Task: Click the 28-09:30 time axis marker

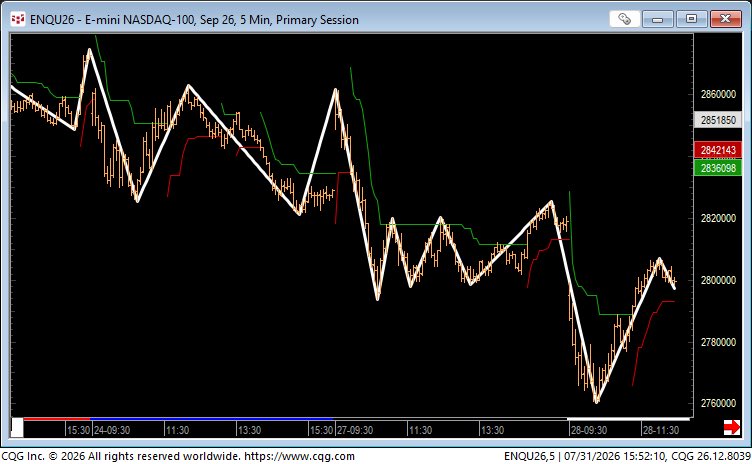Action: pyautogui.click(x=588, y=430)
